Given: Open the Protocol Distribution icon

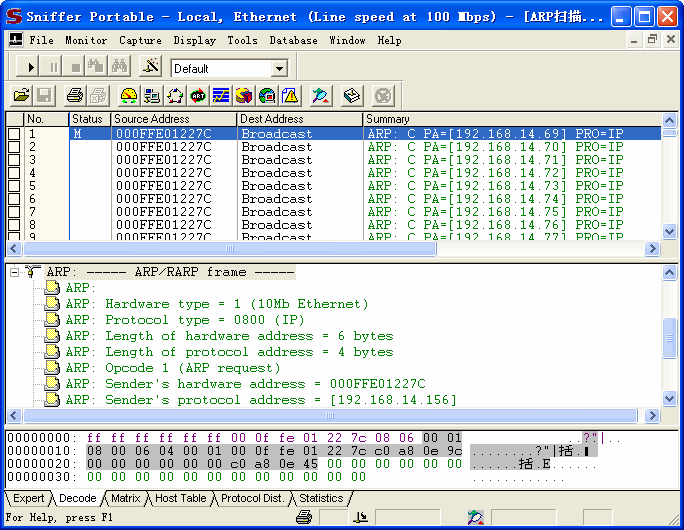Looking at the screenshot, I should [244, 96].
